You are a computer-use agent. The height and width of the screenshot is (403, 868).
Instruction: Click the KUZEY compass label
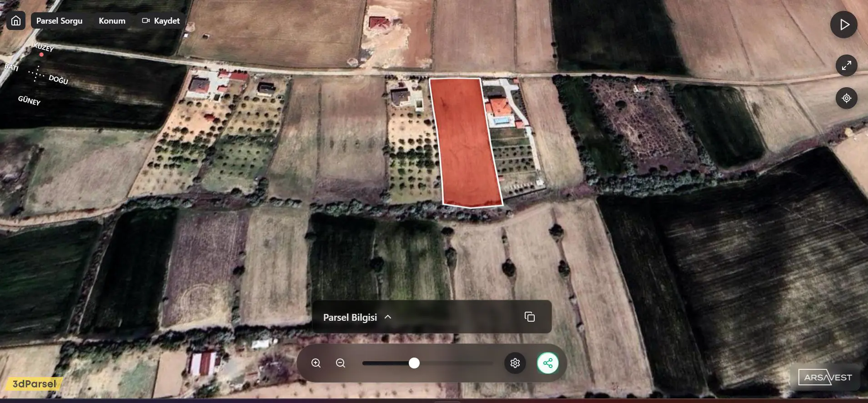tap(44, 47)
